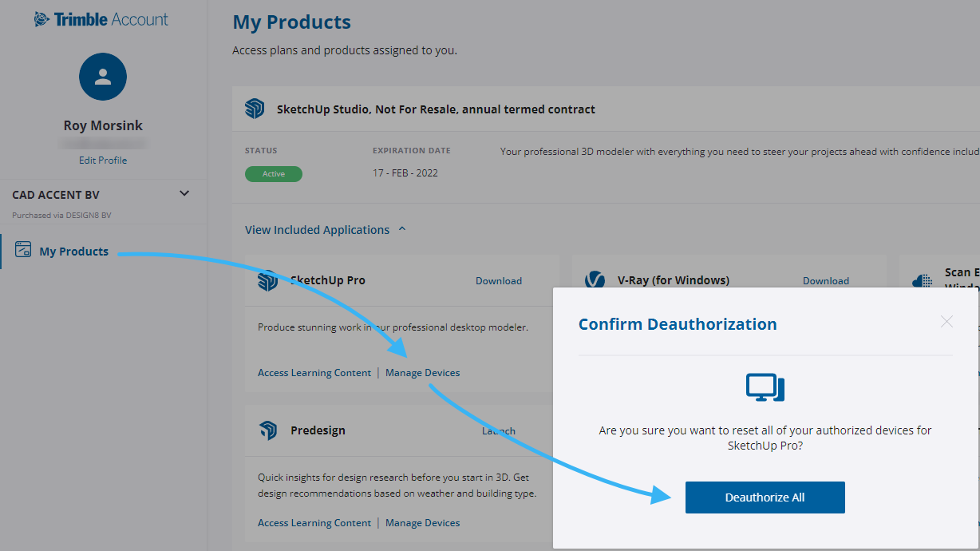This screenshot has height=551, width=980.
Task: Click the Confirm Deauthorization dialog title
Action: [678, 324]
